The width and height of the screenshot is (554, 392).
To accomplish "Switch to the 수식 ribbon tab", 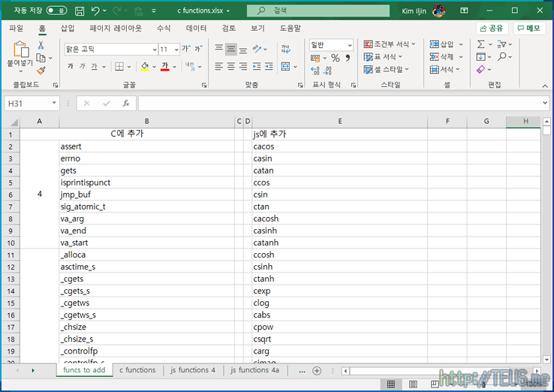I will (163, 29).
